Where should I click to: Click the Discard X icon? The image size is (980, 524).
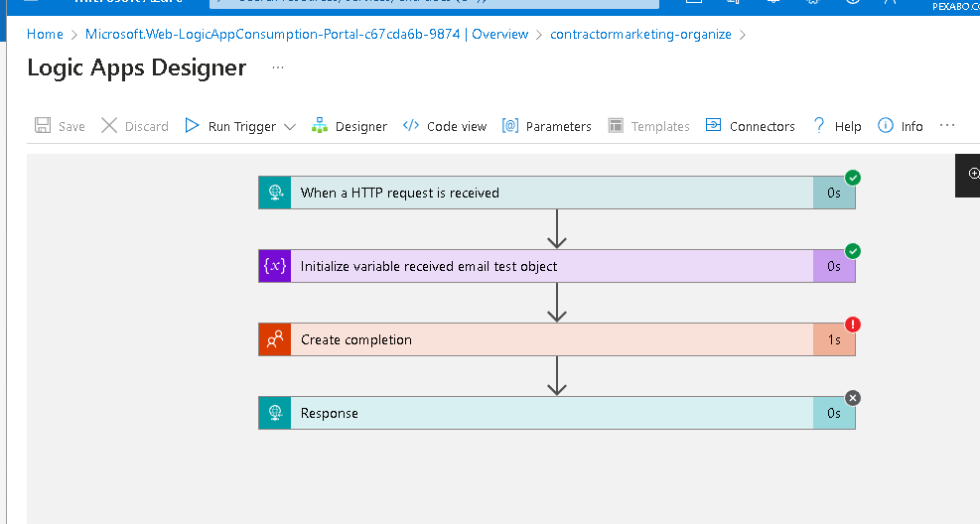109,125
